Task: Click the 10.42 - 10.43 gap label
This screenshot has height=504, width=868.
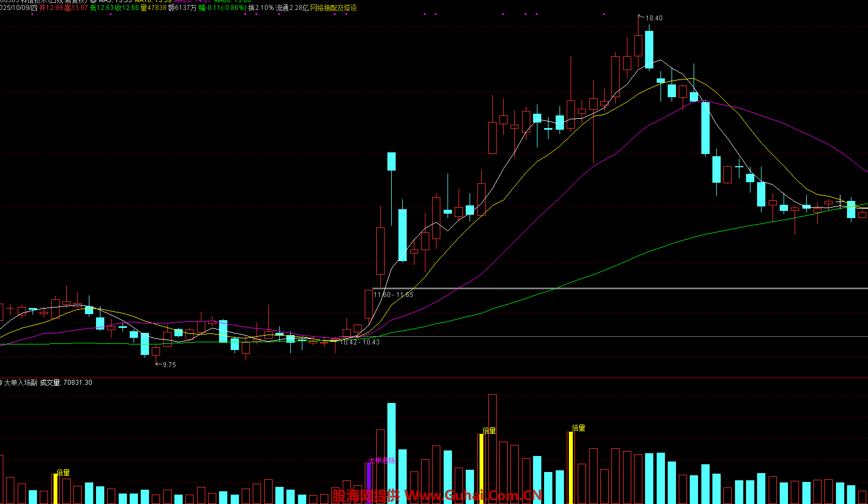Action: coord(360,342)
